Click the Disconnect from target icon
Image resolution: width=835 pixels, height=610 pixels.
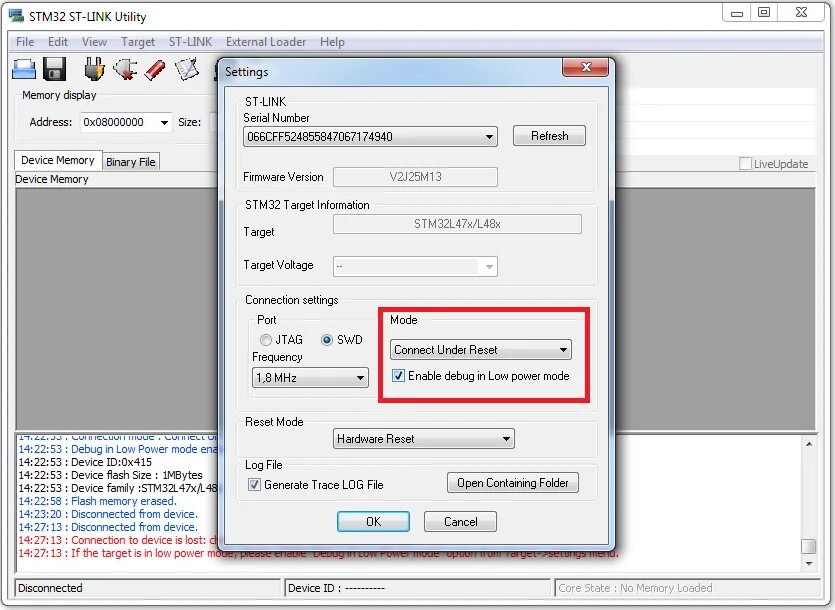coord(125,69)
